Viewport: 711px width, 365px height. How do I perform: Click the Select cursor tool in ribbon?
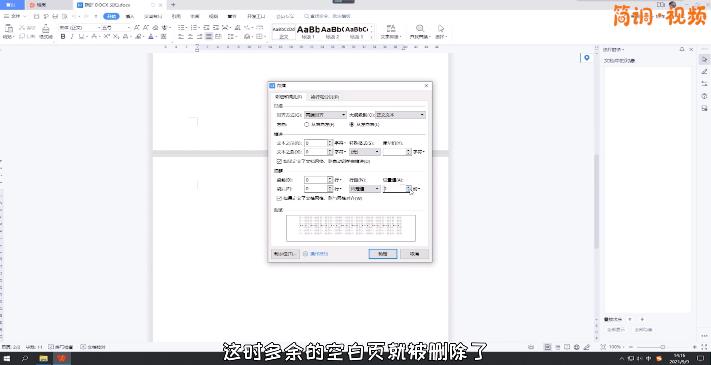click(x=441, y=29)
